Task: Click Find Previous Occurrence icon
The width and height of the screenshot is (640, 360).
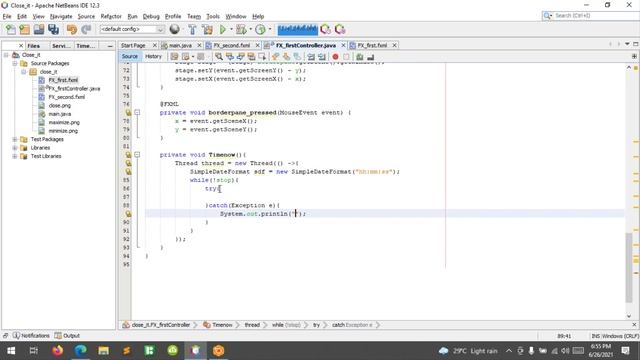Action: click(230, 57)
